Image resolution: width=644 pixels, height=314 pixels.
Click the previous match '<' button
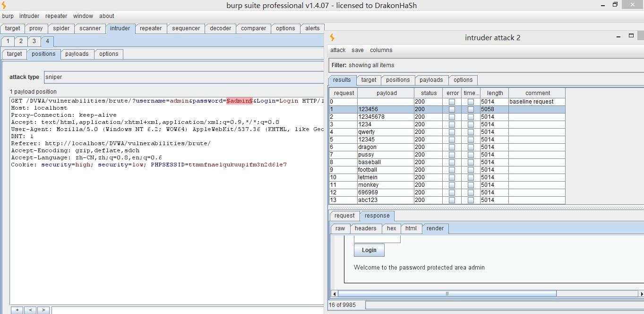[30, 310]
